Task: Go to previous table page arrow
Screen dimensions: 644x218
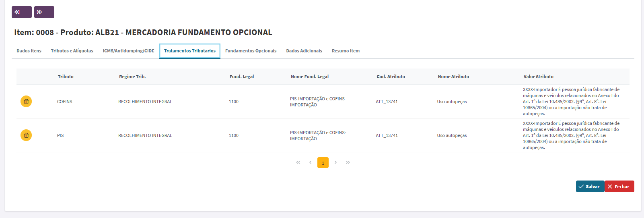Action: point(311,162)
